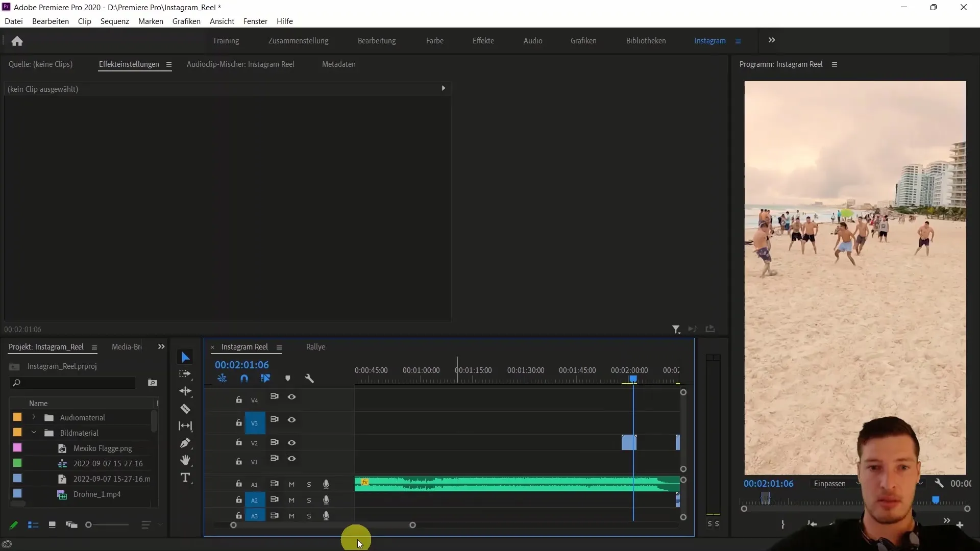The image size is (980, 551).
Task: Switch to the Farbe workspace
Action: 434,41
